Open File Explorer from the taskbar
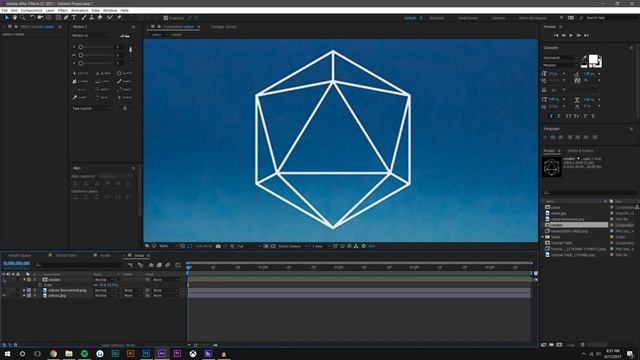Screen dimensions: 640x360 [69, 353]
